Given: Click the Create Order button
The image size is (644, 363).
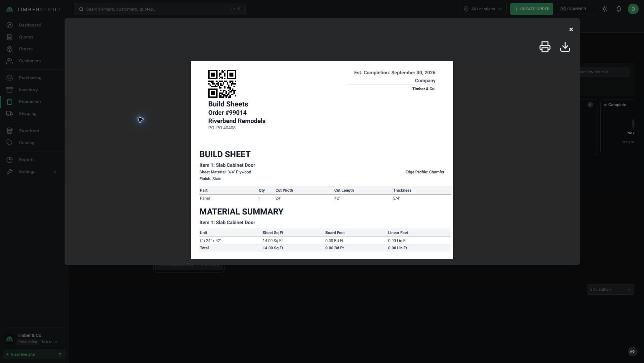Looking at the screenshot, I should pyautogui.click(x=531, y=9).
